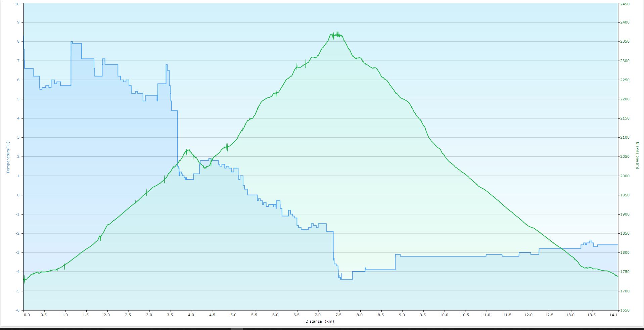The image size is (644, 330).
Task: Click the 5.0 km distance tick label
Action: tap(233, 315)
